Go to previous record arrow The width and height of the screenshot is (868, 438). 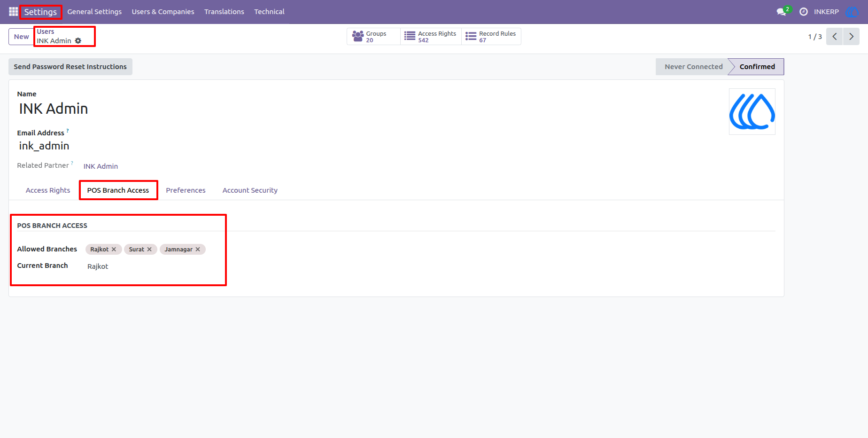click(x=835, y=37)
